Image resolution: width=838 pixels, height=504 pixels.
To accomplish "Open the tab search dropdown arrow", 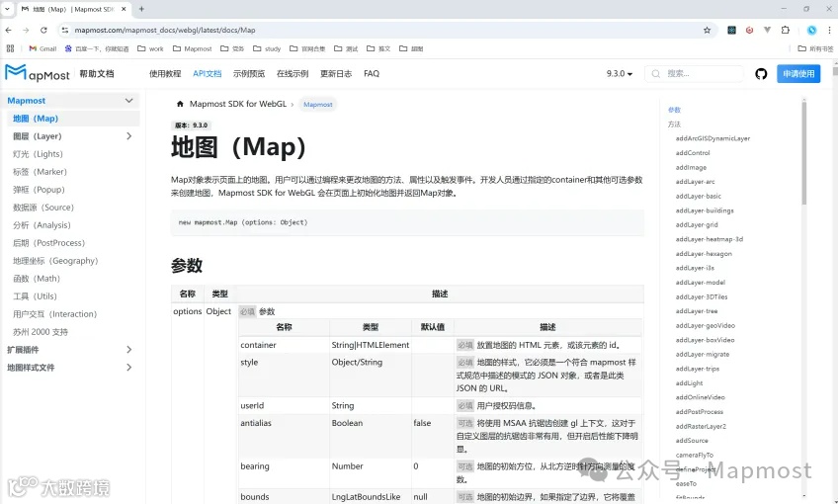I will [x=7, y=9].
